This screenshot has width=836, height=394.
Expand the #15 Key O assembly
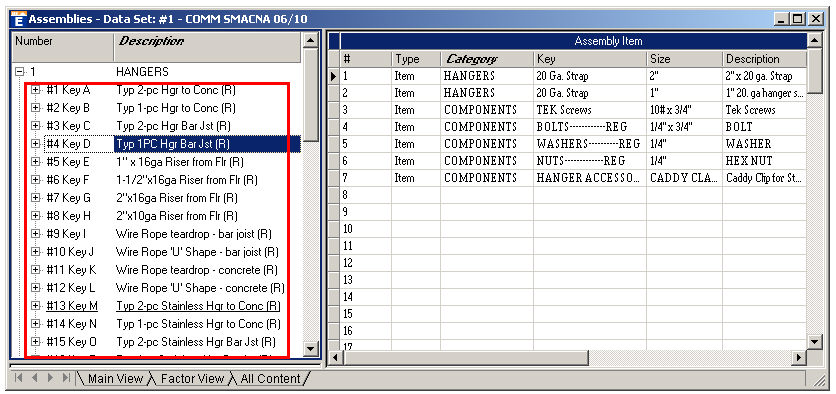36,342
